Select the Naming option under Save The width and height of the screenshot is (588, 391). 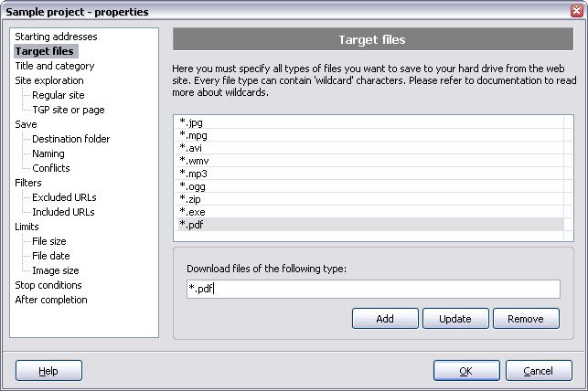click(48, 153)
